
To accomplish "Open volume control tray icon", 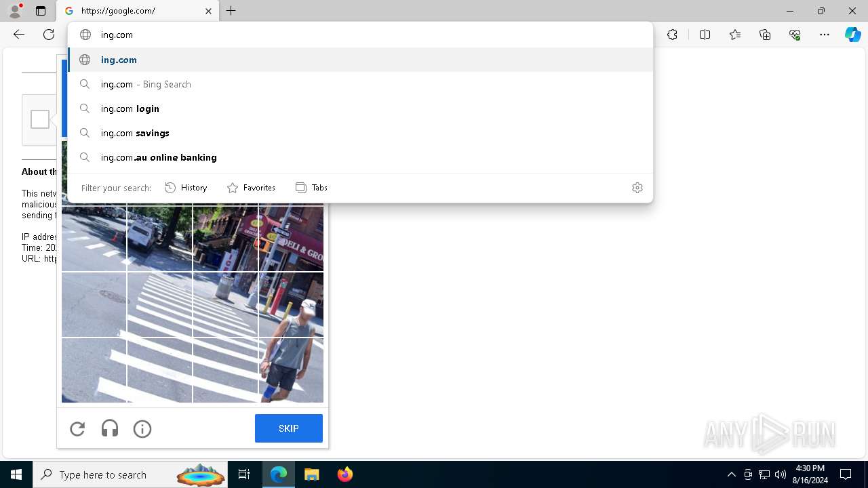I will 781,474.
